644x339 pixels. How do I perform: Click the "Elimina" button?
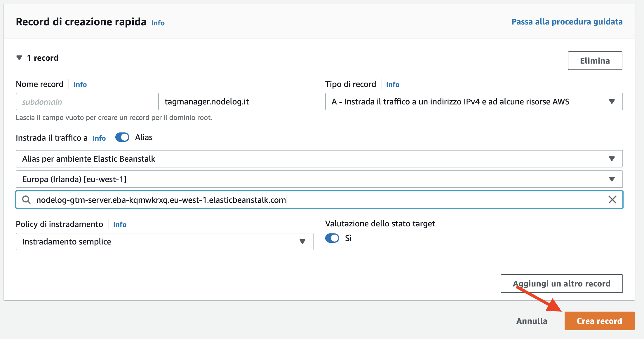tap(595, 61)
